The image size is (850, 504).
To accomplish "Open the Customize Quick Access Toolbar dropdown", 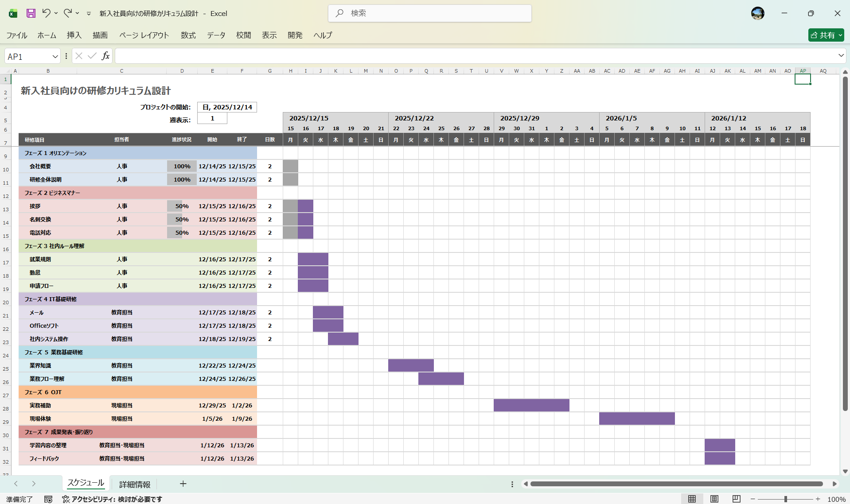I will point(89,14).
